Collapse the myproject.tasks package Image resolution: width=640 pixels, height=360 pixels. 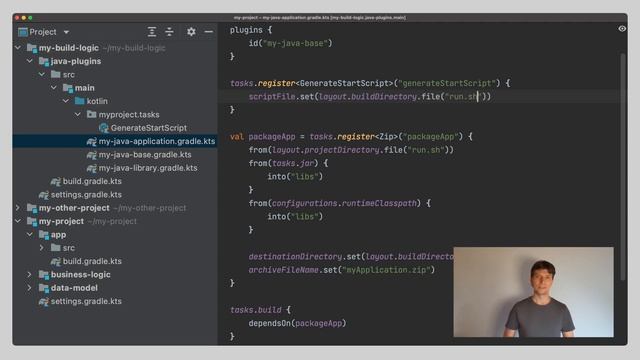(x=78, y=114)
